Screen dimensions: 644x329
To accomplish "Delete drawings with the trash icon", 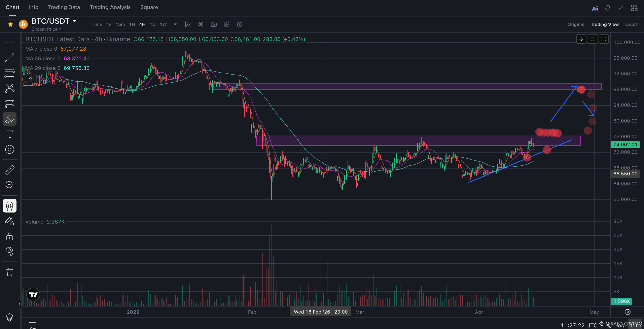I will coord(10,272).
